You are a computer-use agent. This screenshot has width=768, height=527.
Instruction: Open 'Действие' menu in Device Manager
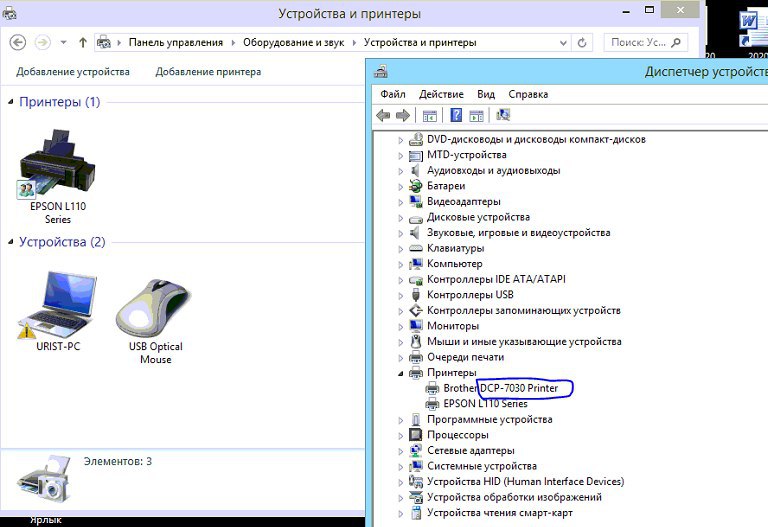pos(441,95)
